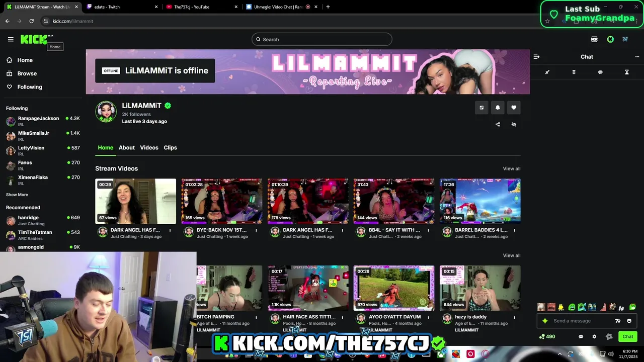This screenshot has width=644, height=362.
Task: Click the speech bubble icon in chat toolbar
Action: pyautogui.click(x=600, y=72)
